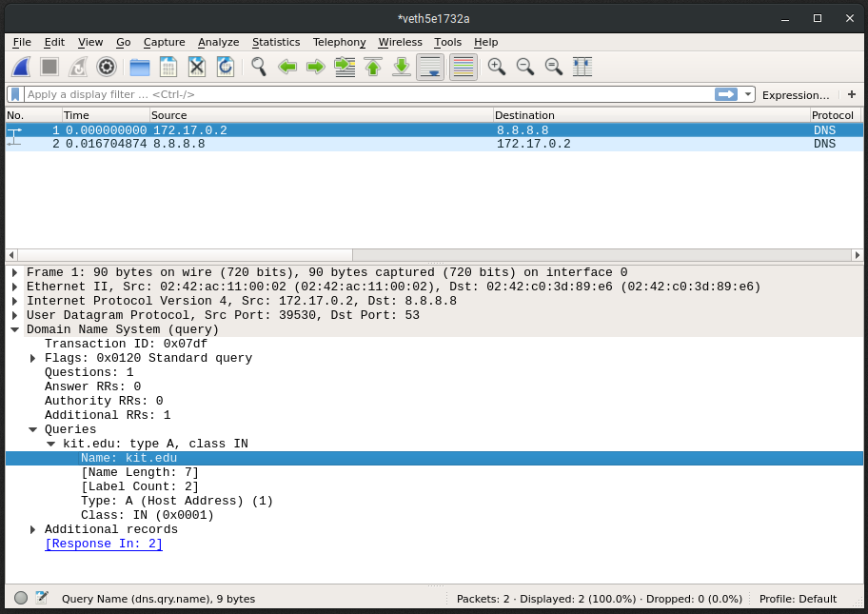Find a packet with magnifier icon
The image size is (868, 614).
(259, 67)
